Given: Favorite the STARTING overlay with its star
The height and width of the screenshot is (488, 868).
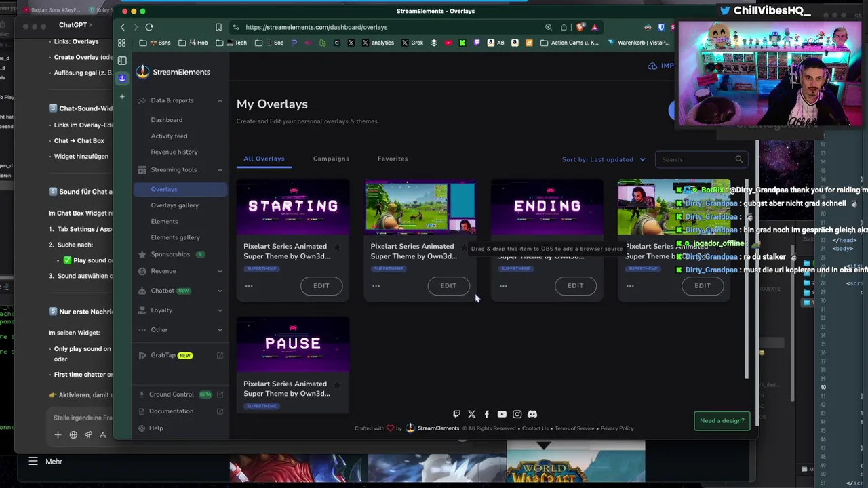Looking at the screenshot, I should [x=337, y=248].
